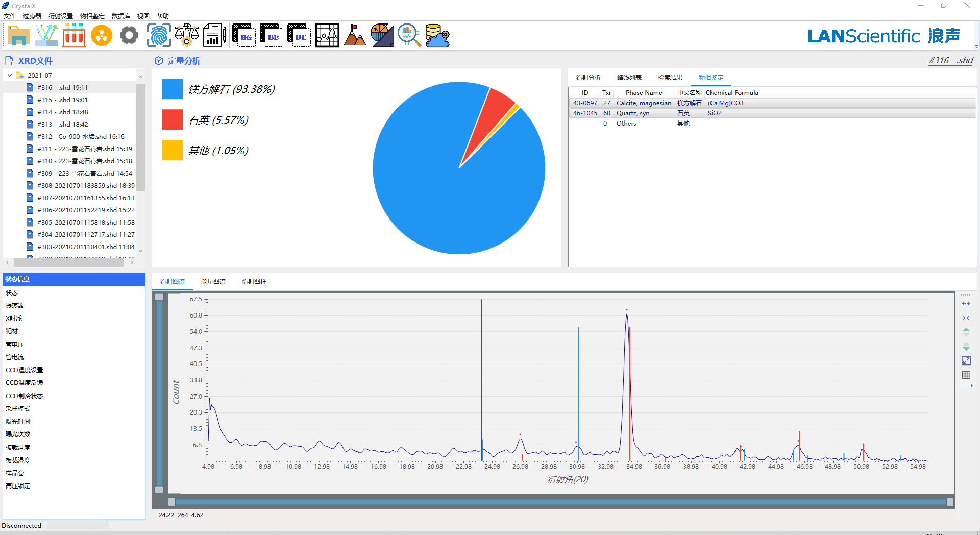
Task: Select file #312 - Co-900-水垢.shd
Action: pyautogui.click(x=81, y=137)
